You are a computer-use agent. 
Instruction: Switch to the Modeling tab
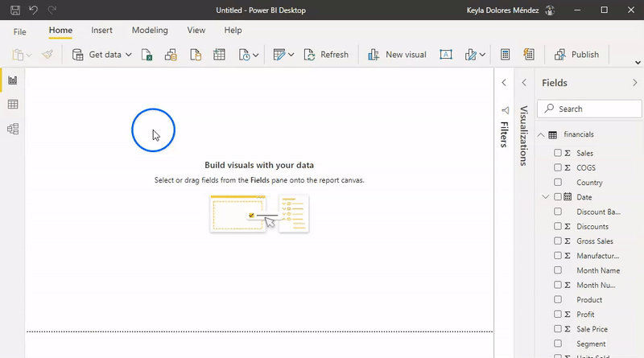(150, 31)
